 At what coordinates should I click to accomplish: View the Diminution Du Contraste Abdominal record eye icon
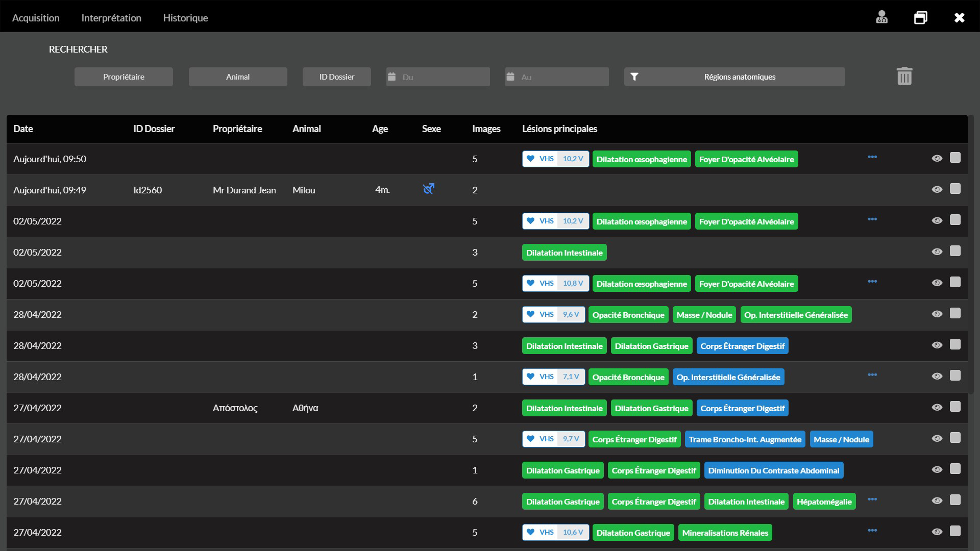[x=937, y=469]
